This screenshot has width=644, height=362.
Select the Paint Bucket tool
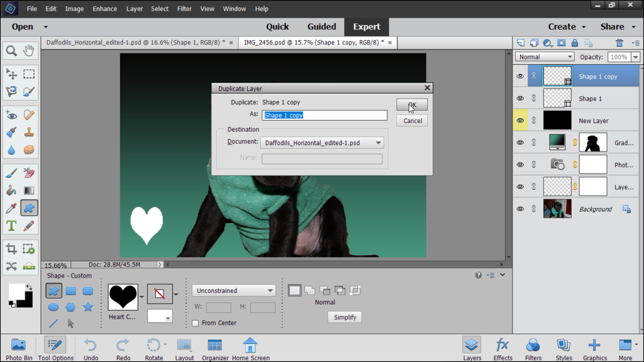[11, 190]
